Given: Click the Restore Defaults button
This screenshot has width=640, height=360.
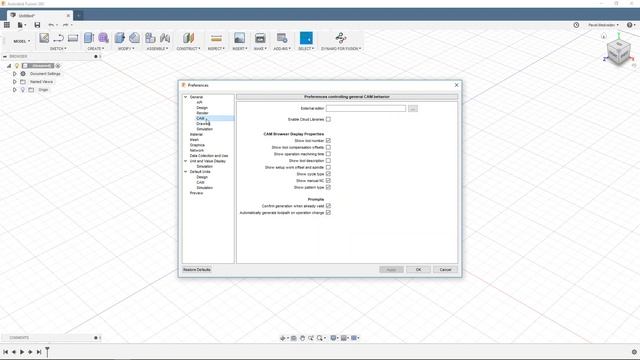Looking at the screenshot, I should pyautogui.click(x=197, y=270).
